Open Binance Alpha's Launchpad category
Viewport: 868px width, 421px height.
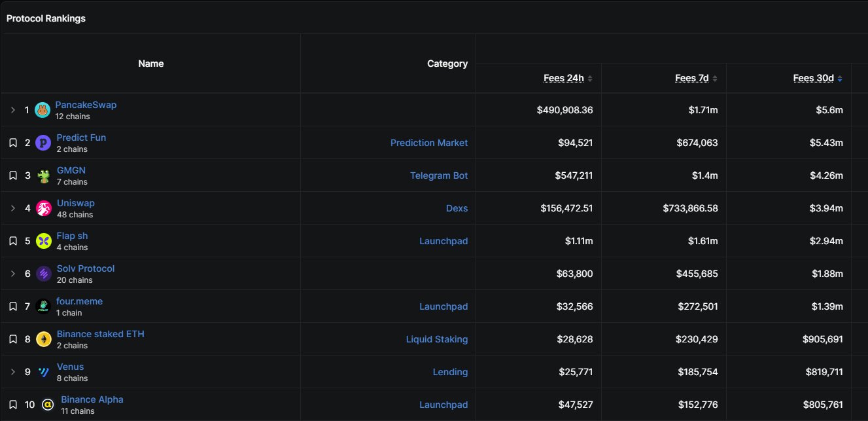[x=443, y=405]
